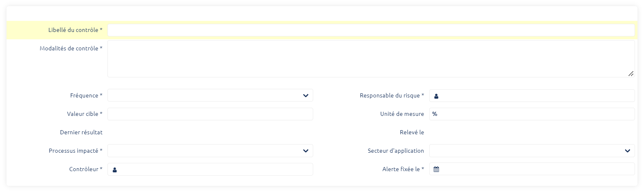Open the Secteur d'application dropdown
The height and width of the screenshot is (192, 644).
tap(532, 151)
